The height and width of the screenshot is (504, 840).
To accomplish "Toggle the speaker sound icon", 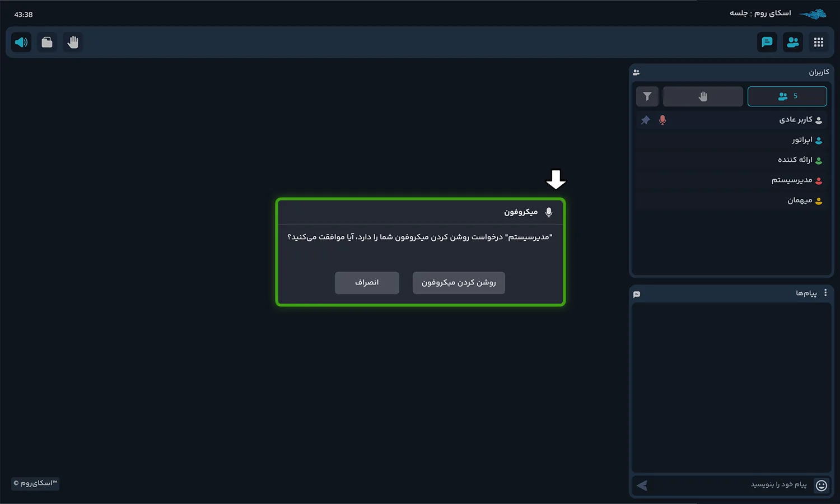I will point(21,42).
